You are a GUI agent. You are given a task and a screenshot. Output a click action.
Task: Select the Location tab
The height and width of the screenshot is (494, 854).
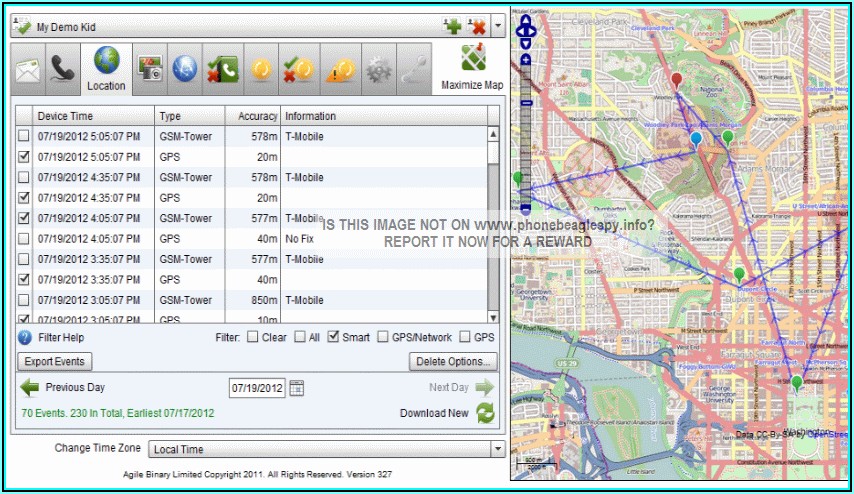(x=107, y=70)
